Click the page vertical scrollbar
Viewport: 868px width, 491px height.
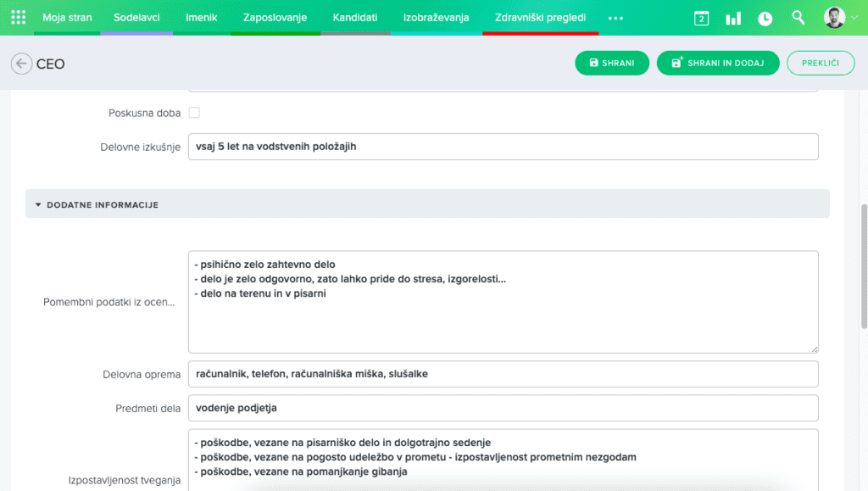click(863, 263)
